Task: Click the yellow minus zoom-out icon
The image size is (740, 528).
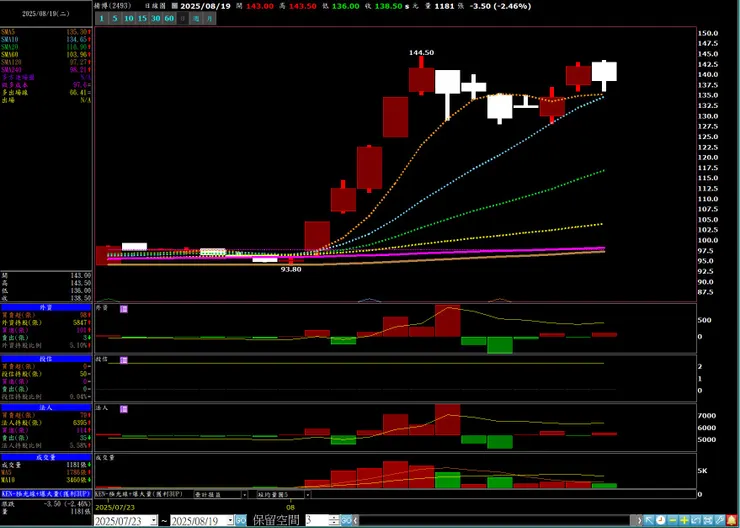Action: 673,520
